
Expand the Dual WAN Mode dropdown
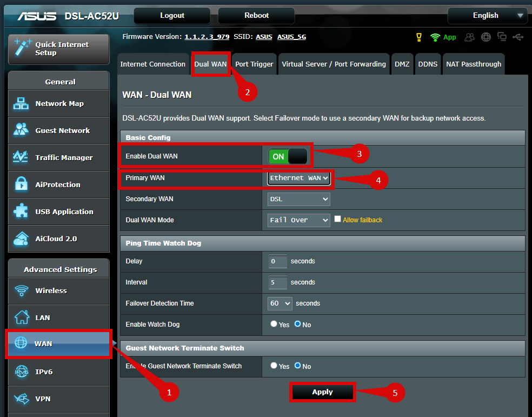298,220
